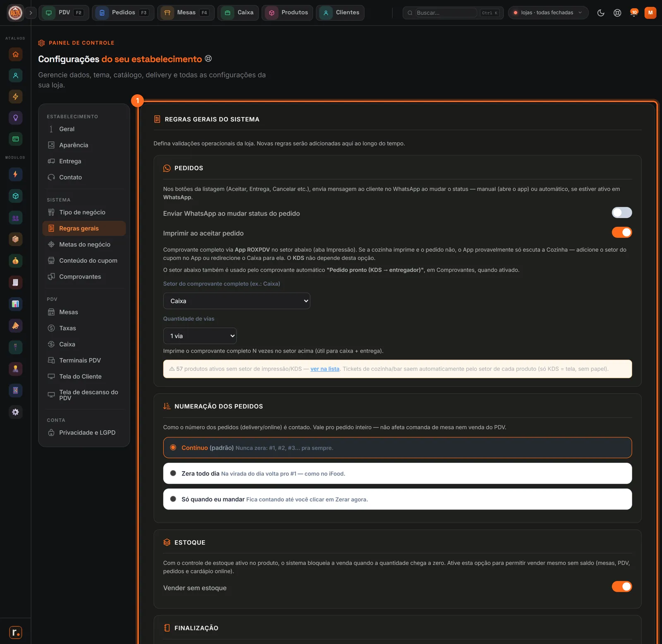Open Conteúdo do cupom settings

tap(84, 261)
